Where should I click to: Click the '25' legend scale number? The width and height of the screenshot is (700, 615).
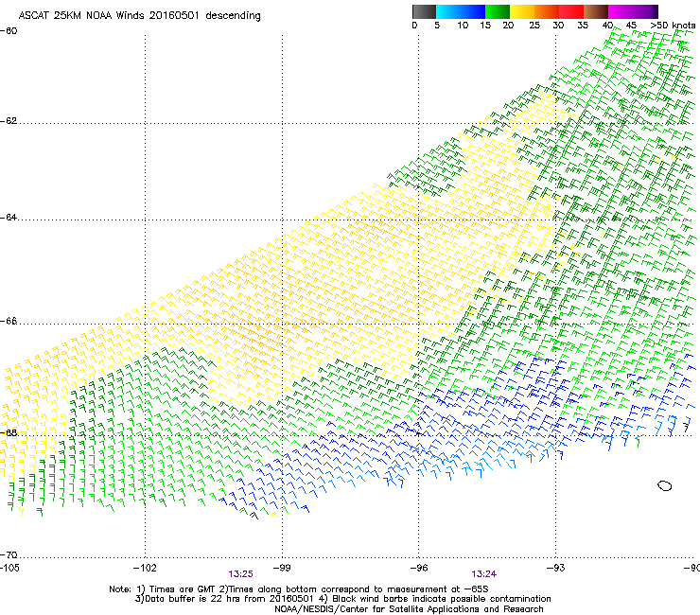pos(534,26)
